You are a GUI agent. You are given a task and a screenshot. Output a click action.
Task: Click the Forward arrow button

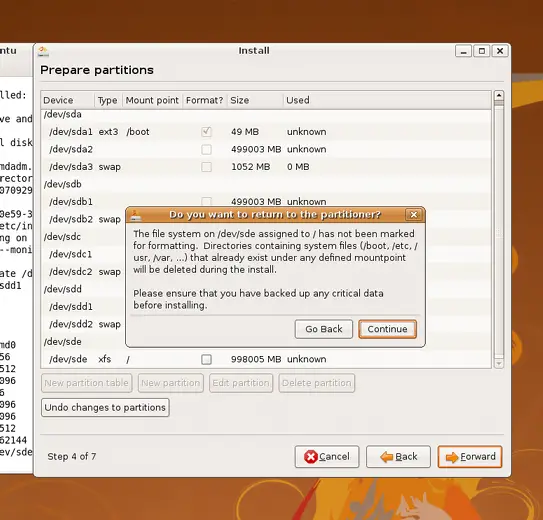[470, 457]
